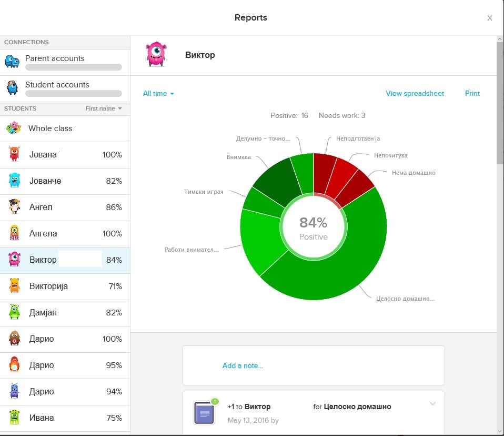504x436 pixels.
Task: Select the Whole class group avatar
Action: 14,128
